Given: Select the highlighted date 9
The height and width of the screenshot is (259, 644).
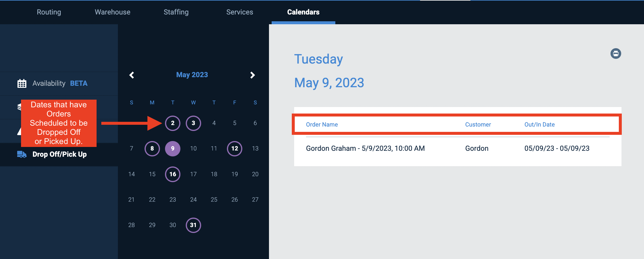Looking at the screenshot, I should click(173, 149).
